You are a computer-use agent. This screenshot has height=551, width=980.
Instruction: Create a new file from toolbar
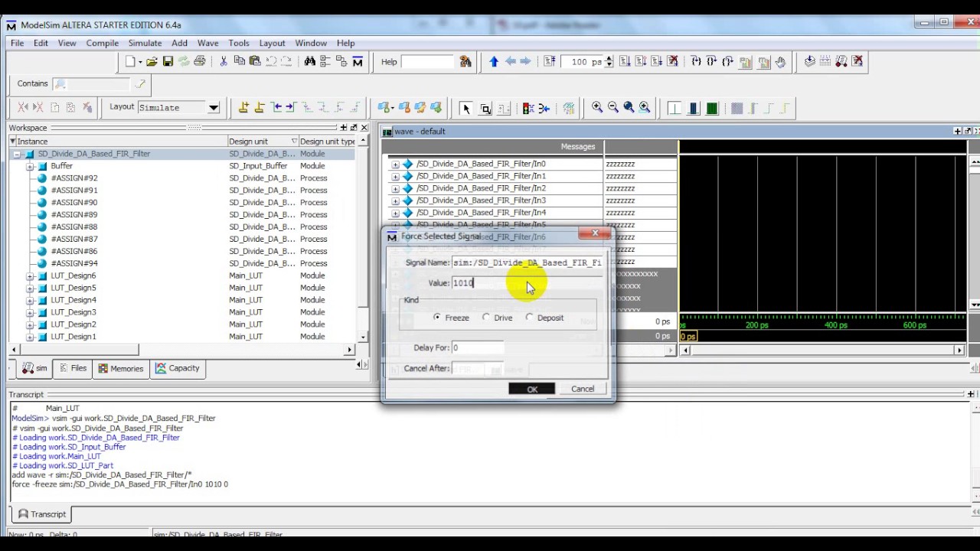click(x=131, y=62)
